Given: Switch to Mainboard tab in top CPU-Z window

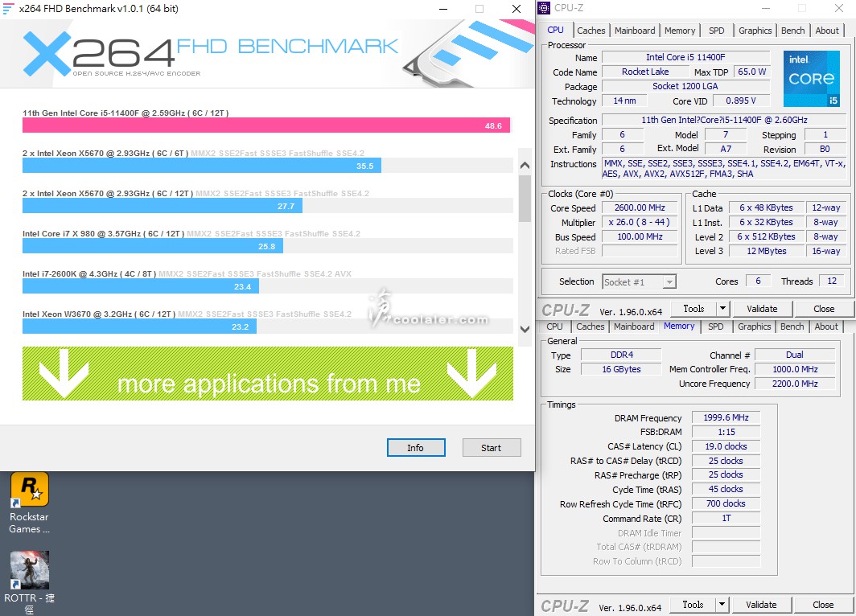Looking at the screenshot, I should pyautogui.click(x=634, y=31).
